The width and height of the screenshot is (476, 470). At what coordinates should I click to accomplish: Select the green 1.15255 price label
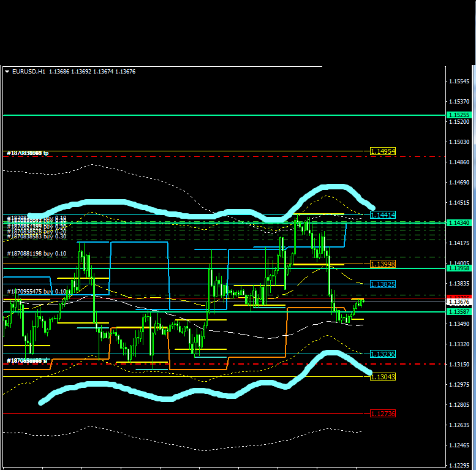[459, 115]
